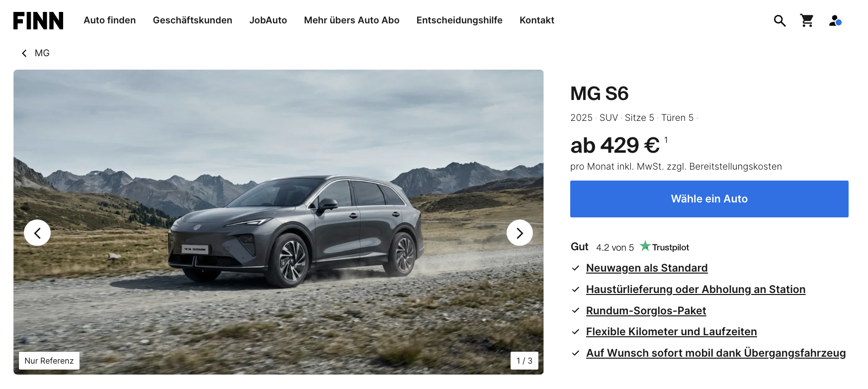Open the search magnifier icon
This screenshot has width=868, height=389.
click(780, 20)
